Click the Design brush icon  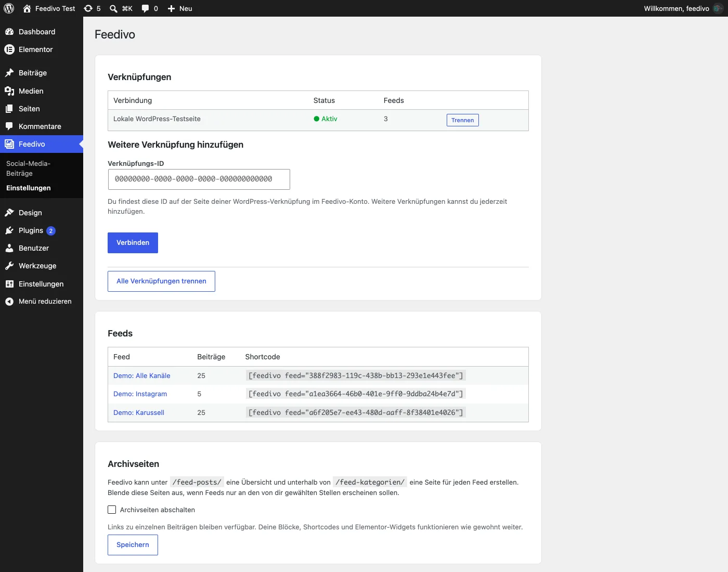(9, 213)
